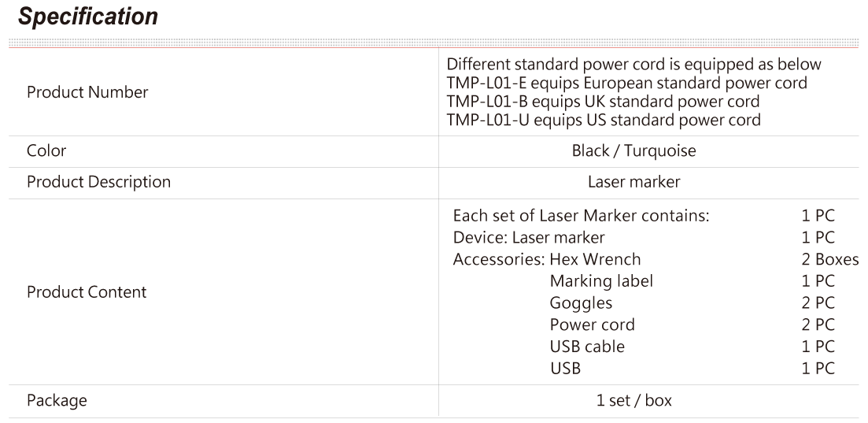Click the Black / Turquoise value

[633, 150]
